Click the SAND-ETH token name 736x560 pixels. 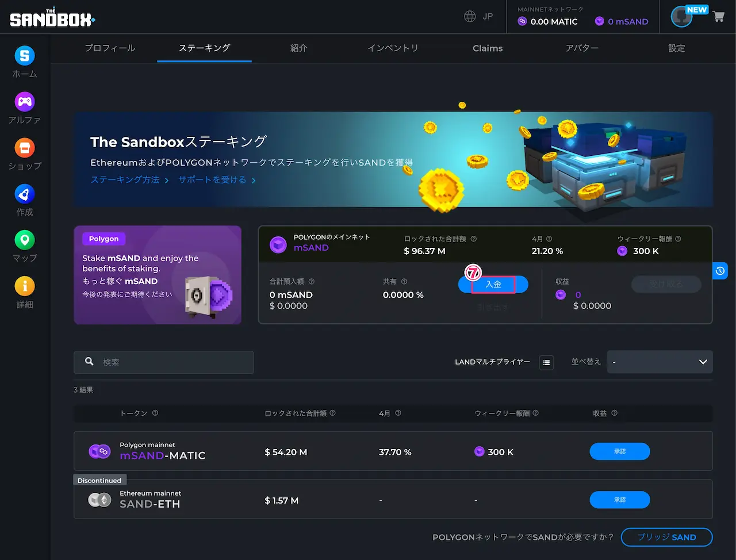tap(150, 504)
